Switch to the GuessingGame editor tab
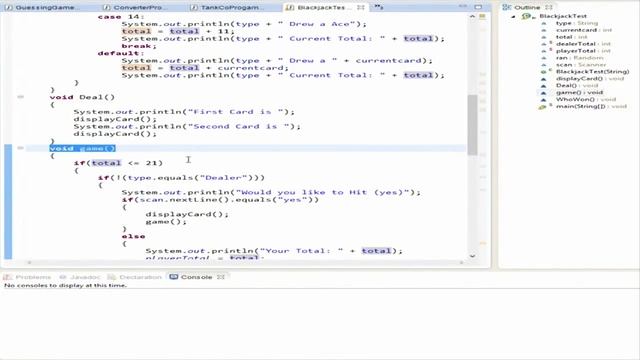The height and width of the screenshot is (360, 640). (x=41, y=7)
